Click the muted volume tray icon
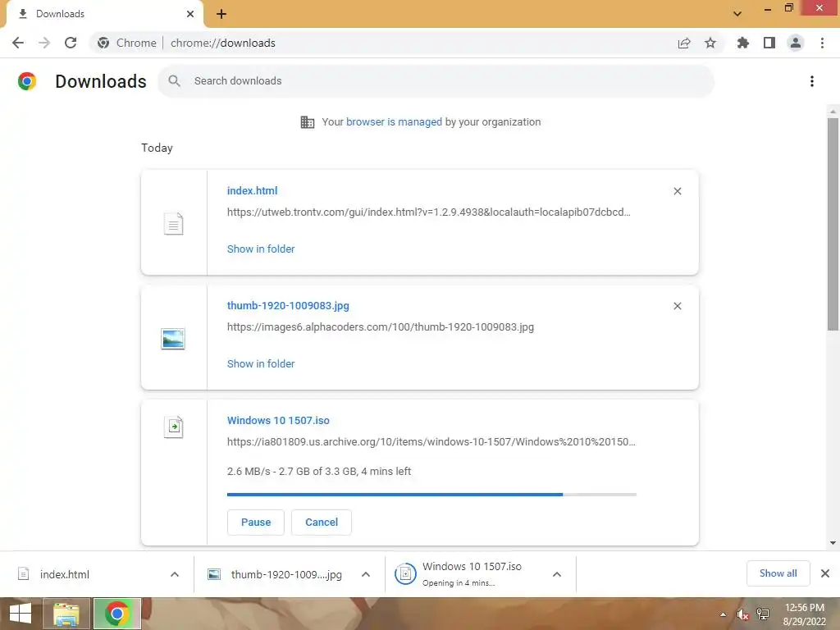Viewport: 840px width, 630px height. (x=742, y=614)
